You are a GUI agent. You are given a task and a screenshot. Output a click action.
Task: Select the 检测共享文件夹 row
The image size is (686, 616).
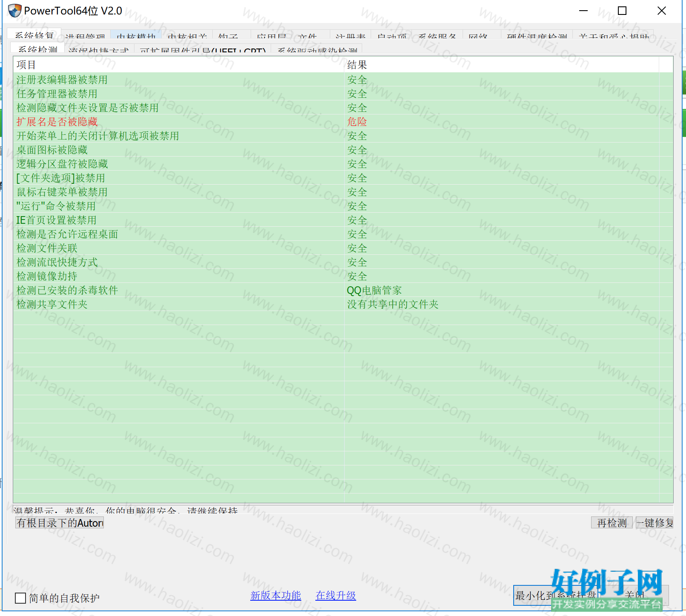pyautogui.click(x=343, y=304)
